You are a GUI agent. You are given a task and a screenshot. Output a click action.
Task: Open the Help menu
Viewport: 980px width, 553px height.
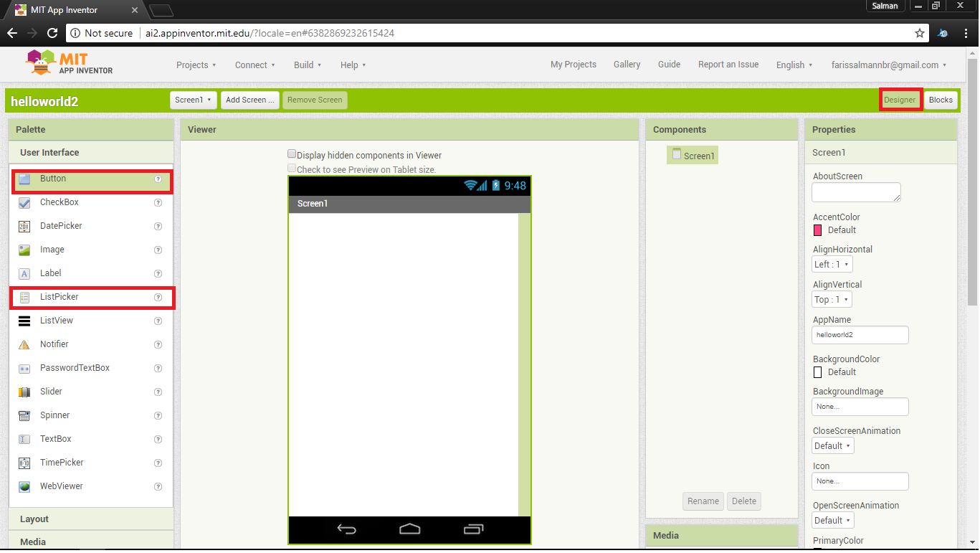coord(353,65)
